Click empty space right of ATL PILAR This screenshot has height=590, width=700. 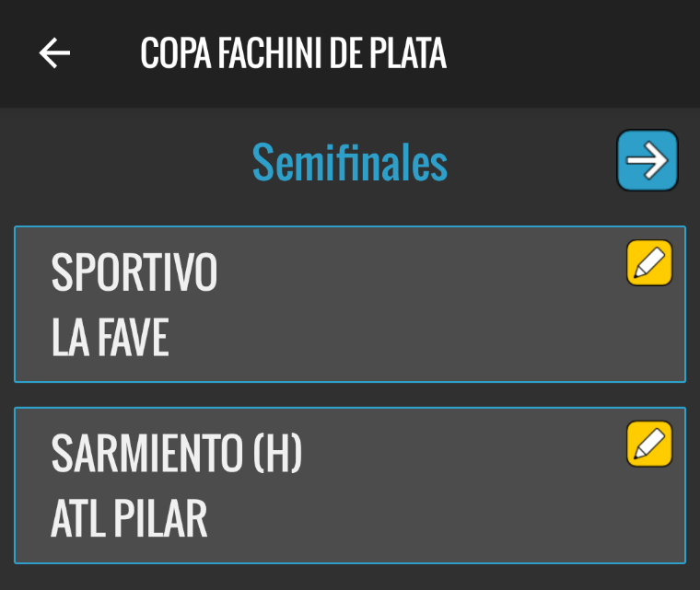click(442, 521)
